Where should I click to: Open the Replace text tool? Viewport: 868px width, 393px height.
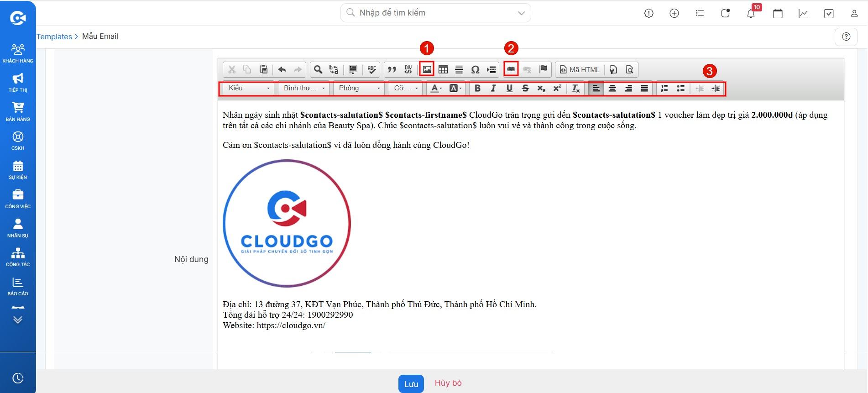pos(334,69)
